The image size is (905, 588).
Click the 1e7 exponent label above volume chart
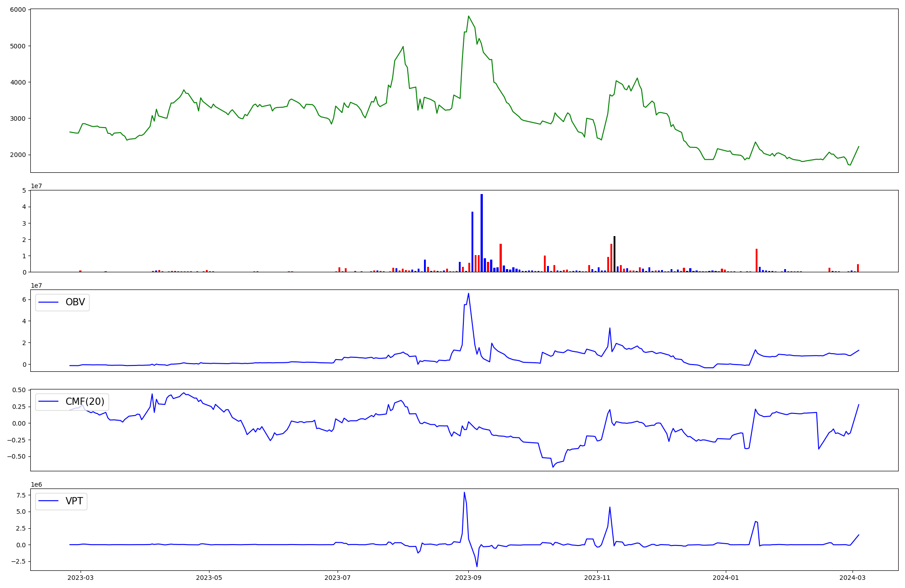pyautogui.click(x=36, y=186)
